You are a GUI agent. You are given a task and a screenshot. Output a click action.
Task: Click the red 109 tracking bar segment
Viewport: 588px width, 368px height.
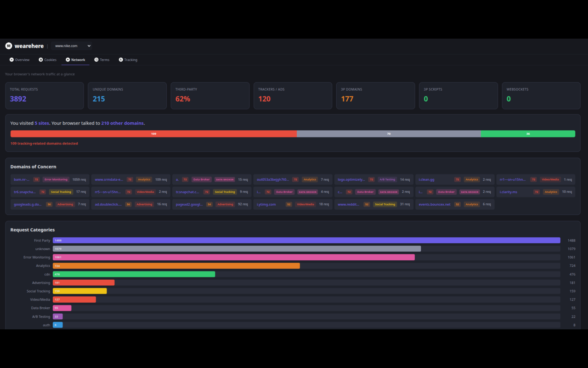[x=153, y=134]
